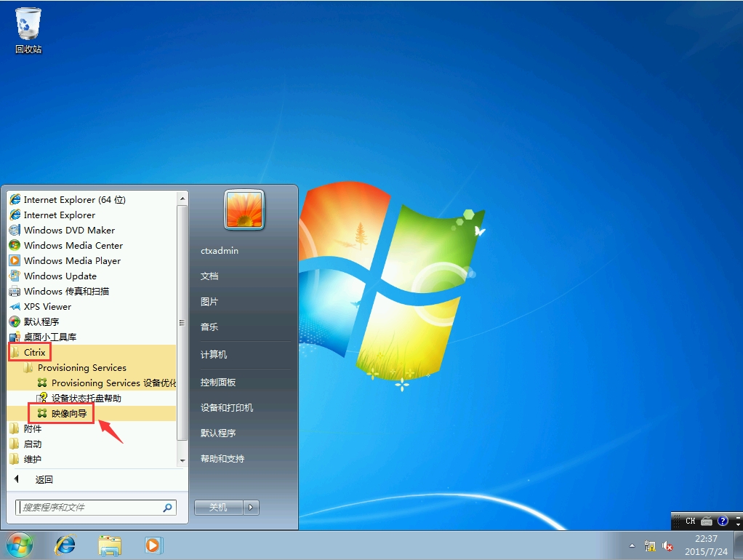The width and height of the screenshot is (743, 560).
Task: Launch Internet Explorer (64 位) from the list
Action: [92, 199]
